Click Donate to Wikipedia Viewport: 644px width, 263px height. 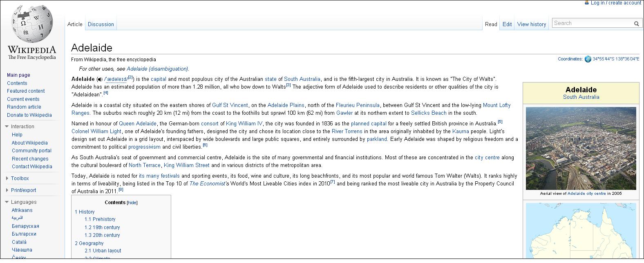[x=29, y=115]
